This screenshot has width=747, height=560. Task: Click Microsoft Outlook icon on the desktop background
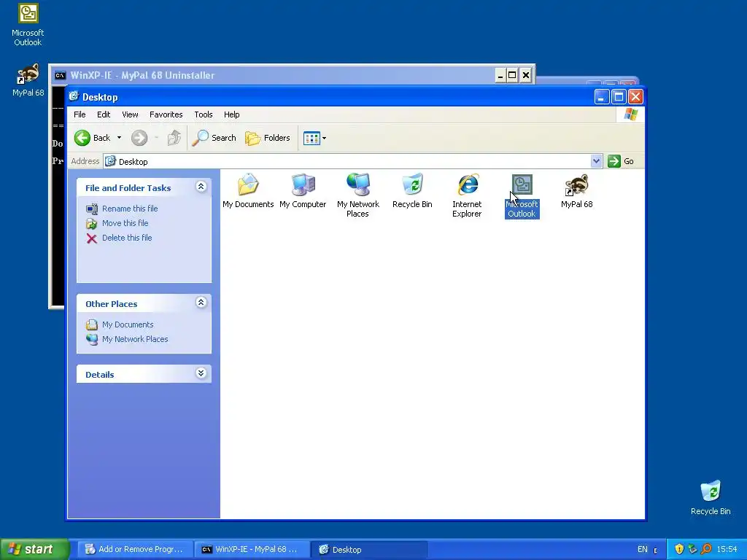28,13
